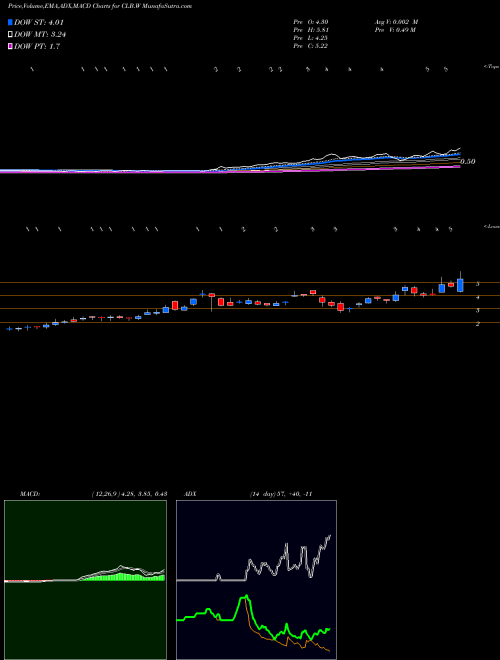This screenshot has width=500, height=660.
Task: Click the Avg V value text
Action: (396, 22)
